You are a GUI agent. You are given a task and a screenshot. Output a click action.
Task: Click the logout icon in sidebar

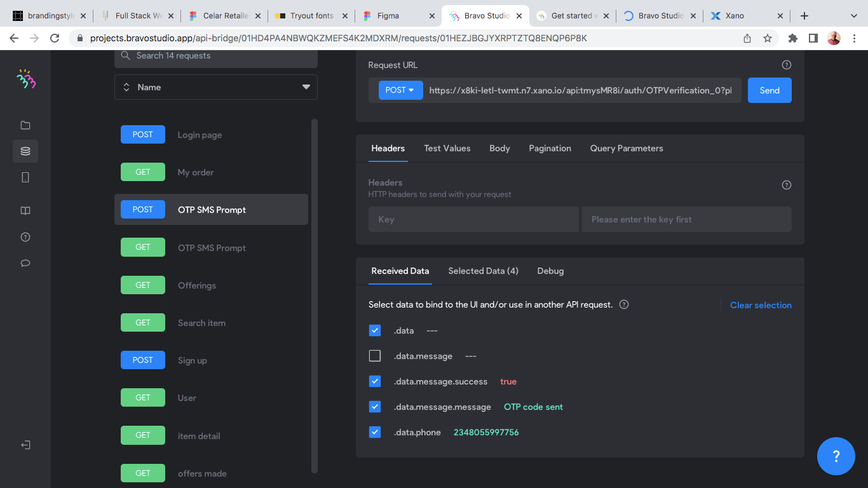tap(25, 445)
